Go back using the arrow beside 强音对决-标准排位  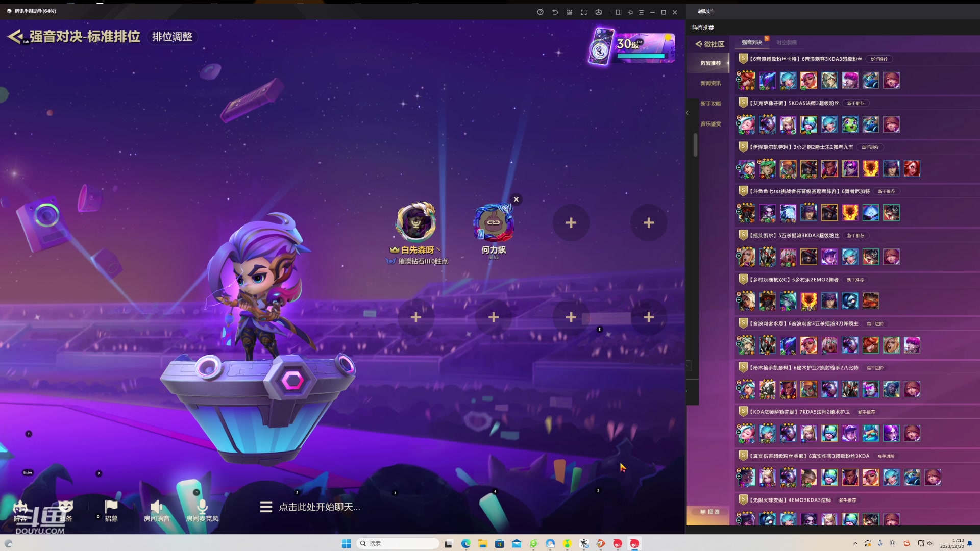15,36
